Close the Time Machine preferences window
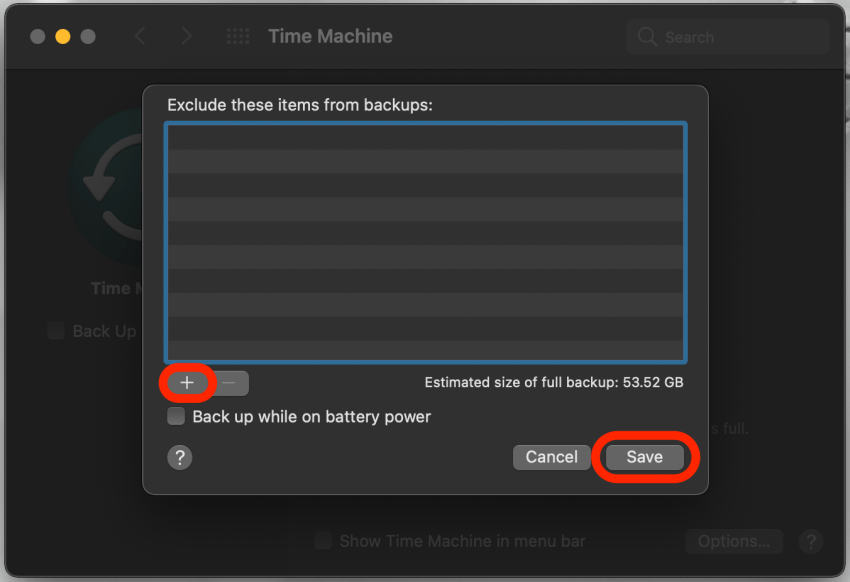The height and width of the screenshot is (582, 850). tap(38, 37)
